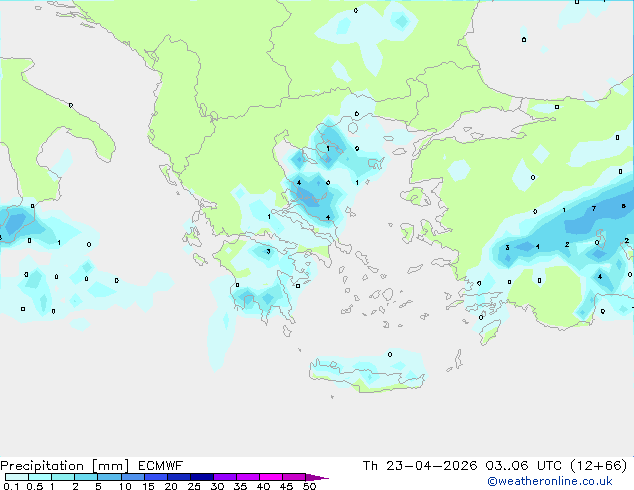Click the legend number 0.5
The height and width of the screenshot is (490, 634).
pyautogui.click(x=35, y=486)
